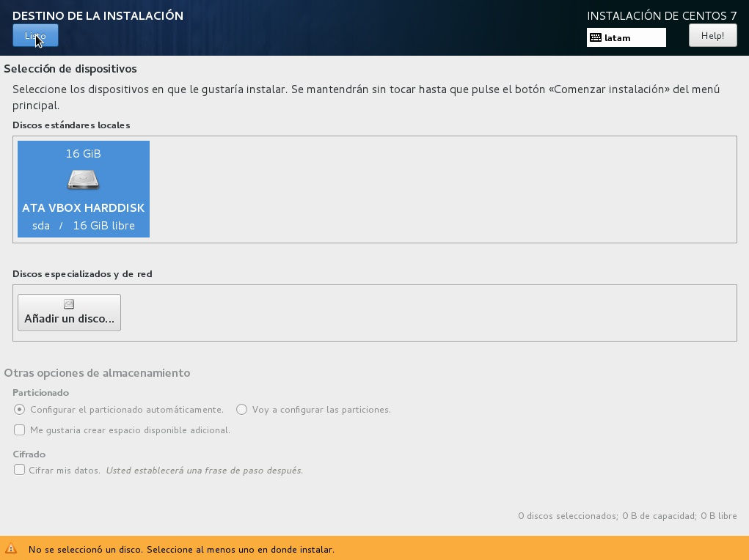The image size is (749, 560).
Task: Select Configurar el particionado automáticamente
Action: 20,409
